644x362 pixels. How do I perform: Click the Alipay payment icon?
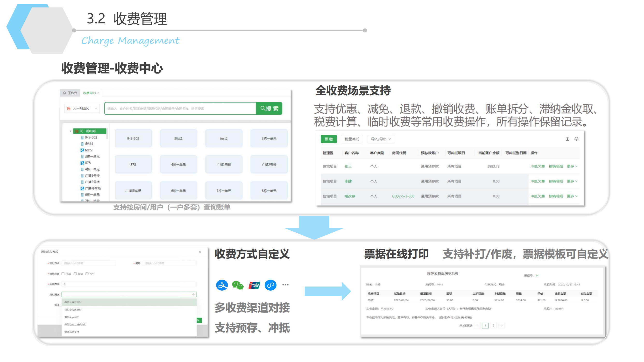(x=222, y=285)
